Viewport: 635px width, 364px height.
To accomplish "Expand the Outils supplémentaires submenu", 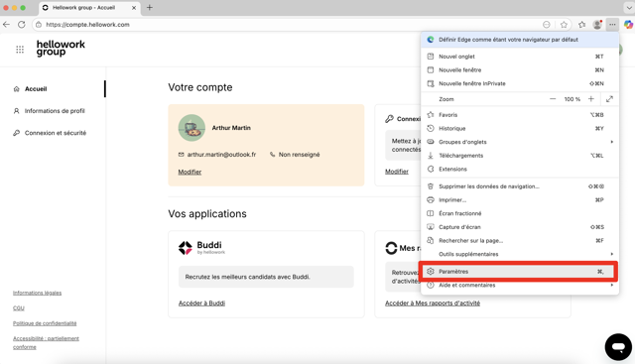I will [520, 254].
